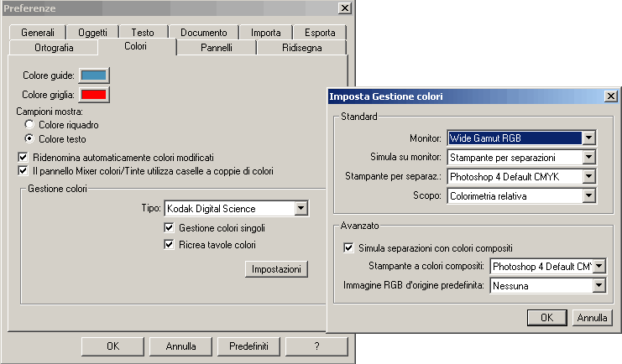Open the Simula su monitor dropdown
Viewport: 622px width, 364px height.
point(589,157)
